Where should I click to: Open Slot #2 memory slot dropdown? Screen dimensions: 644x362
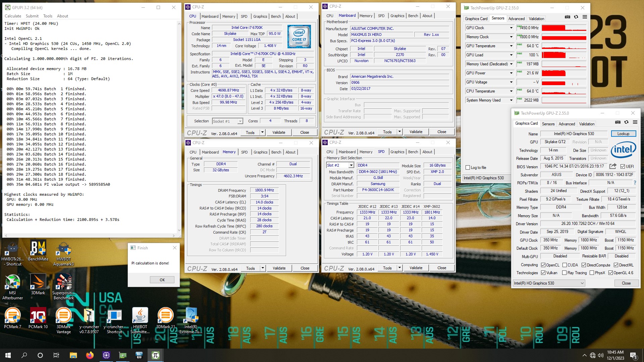pyautogui.click(x=351, y=165)
